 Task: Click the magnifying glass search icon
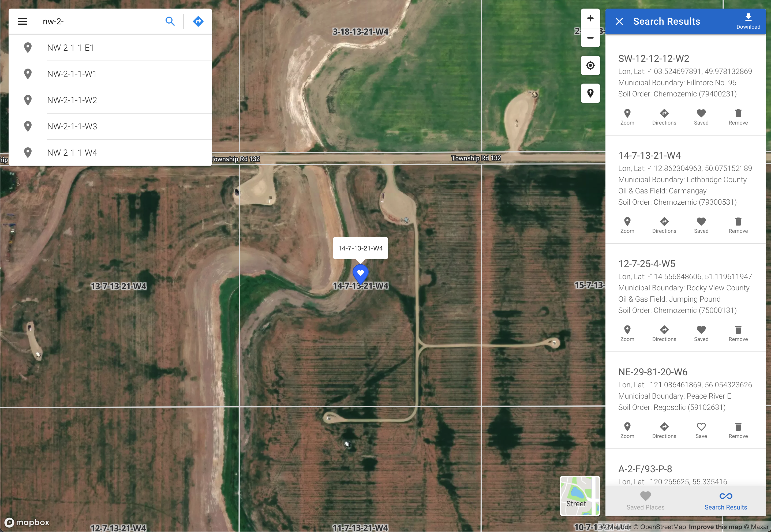170,22
